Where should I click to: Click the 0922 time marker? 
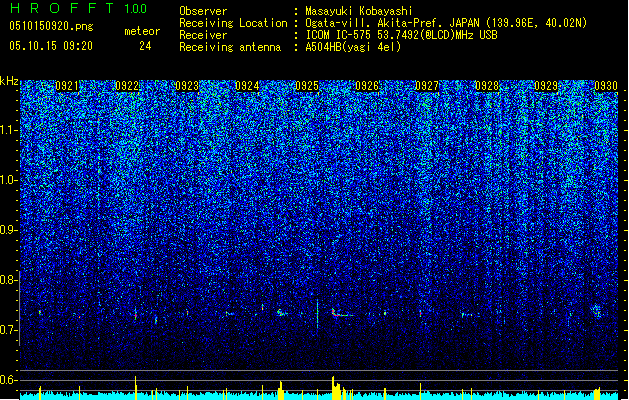(x=127, y=86)
